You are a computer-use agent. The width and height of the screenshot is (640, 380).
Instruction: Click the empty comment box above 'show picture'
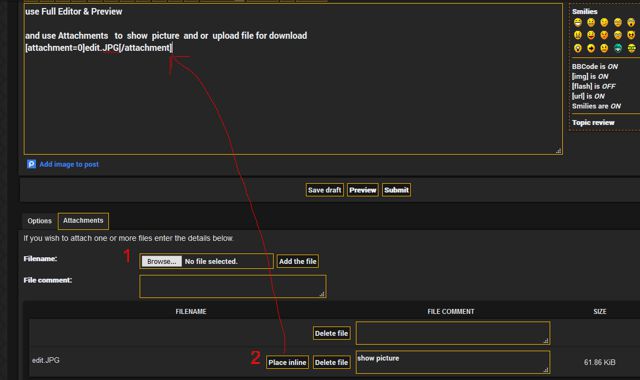[x=453, y=333]
